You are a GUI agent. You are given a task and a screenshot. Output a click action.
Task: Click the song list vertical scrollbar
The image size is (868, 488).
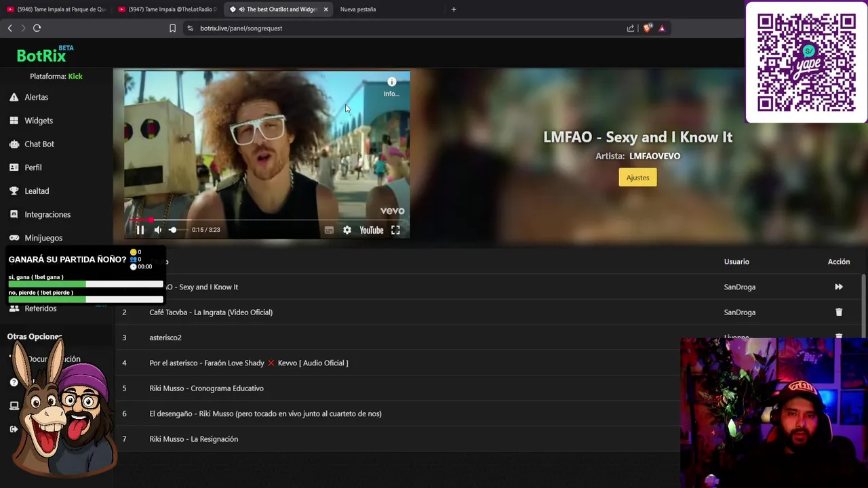[863, 305]
